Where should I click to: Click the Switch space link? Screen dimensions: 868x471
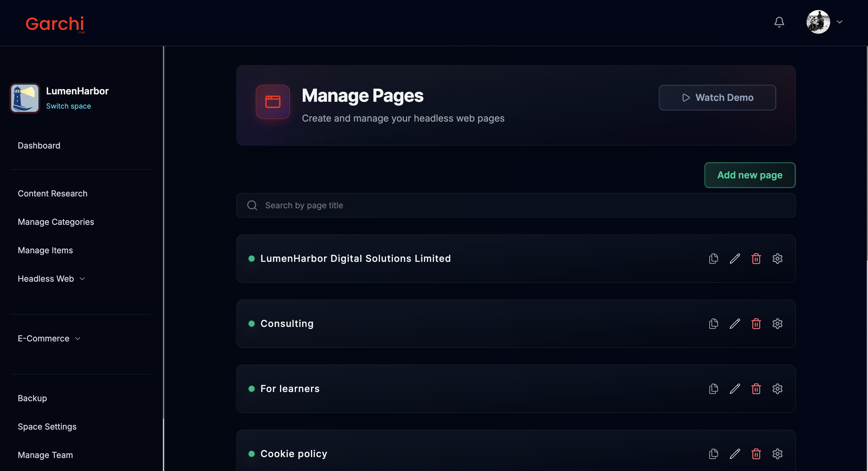tap(68, 106)
